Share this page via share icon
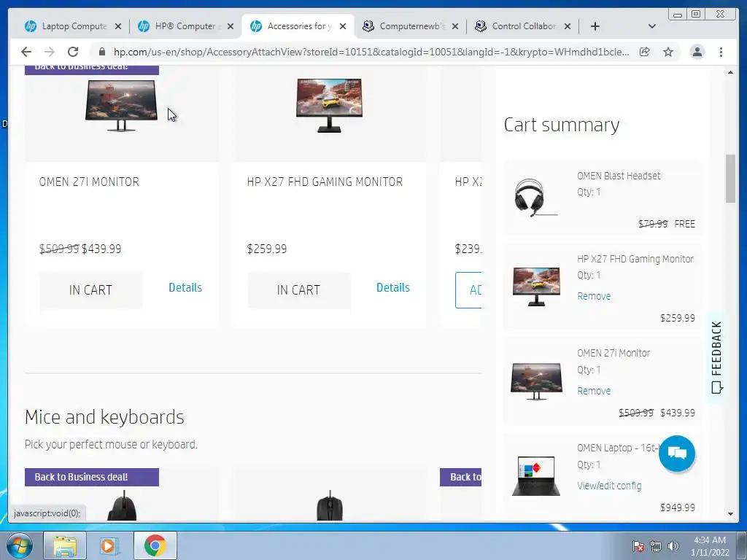The width and height of the screenshot is (747, 560). coord(645,52)
